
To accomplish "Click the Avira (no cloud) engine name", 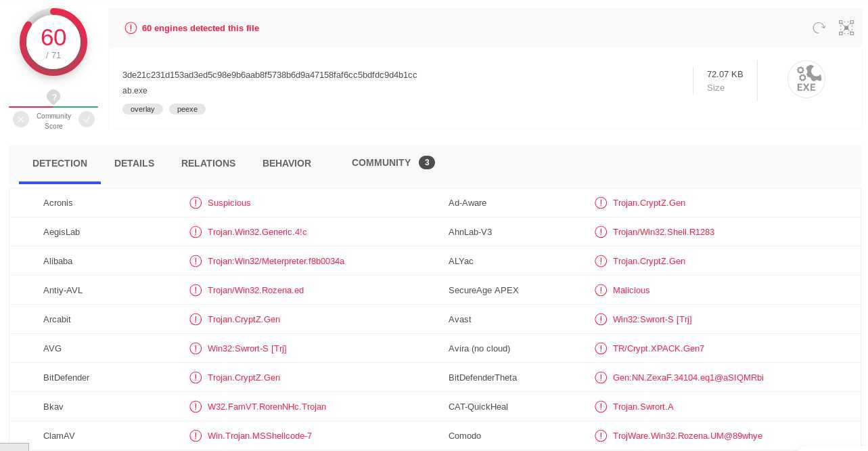I will 479,349.
